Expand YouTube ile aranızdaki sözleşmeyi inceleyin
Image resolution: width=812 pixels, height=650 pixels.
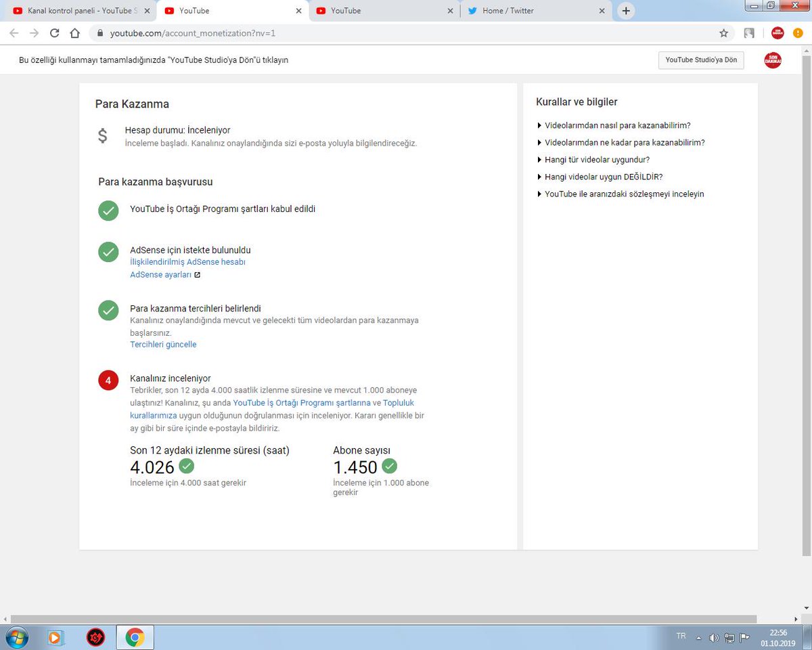point(620,194)
